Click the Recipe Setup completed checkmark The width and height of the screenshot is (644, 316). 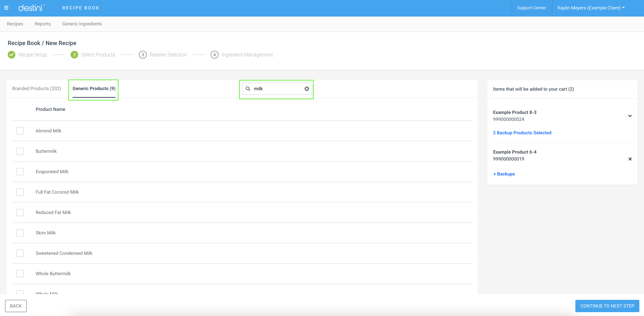[11, 54]
